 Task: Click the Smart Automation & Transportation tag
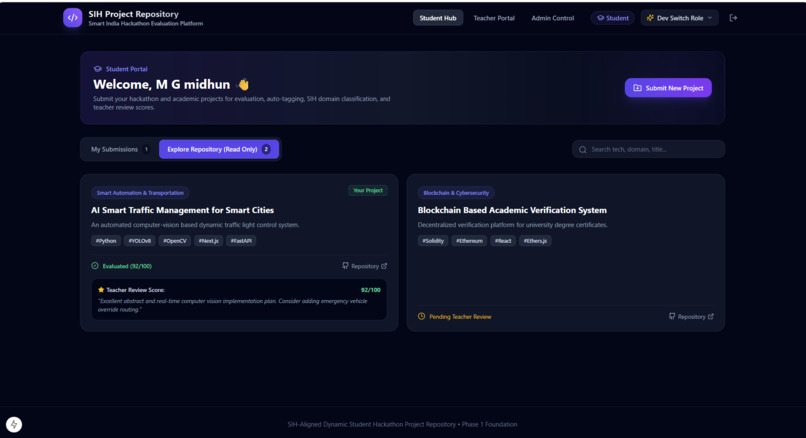coord(140,193)
